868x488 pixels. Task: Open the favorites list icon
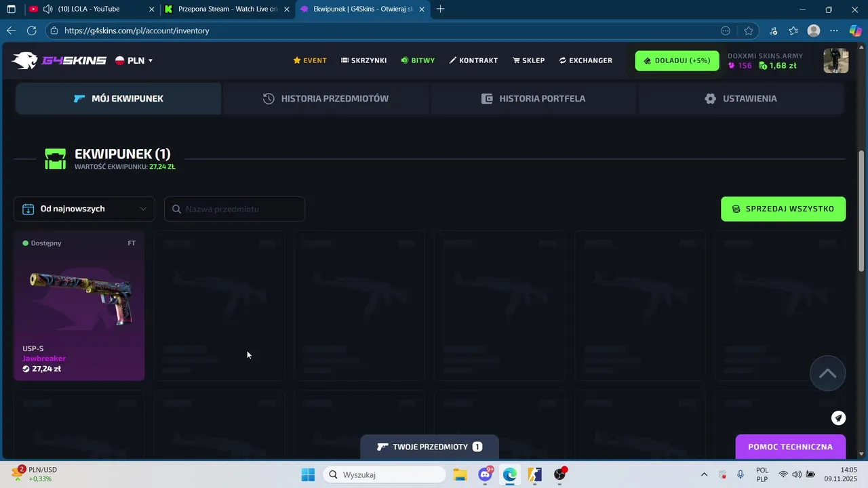pos(793,30)
